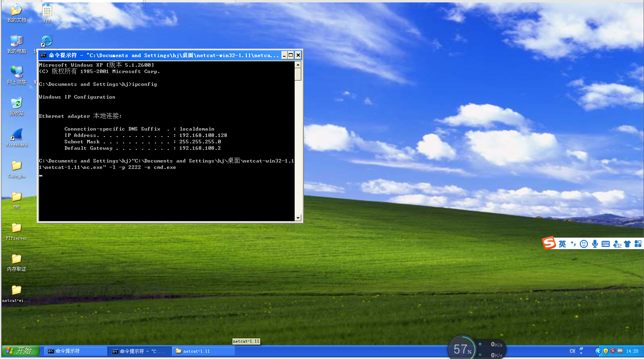Click the default gateway 192.168.108.2 text
The height and width of the screenshot is (359, 644).
pos(200,148)
